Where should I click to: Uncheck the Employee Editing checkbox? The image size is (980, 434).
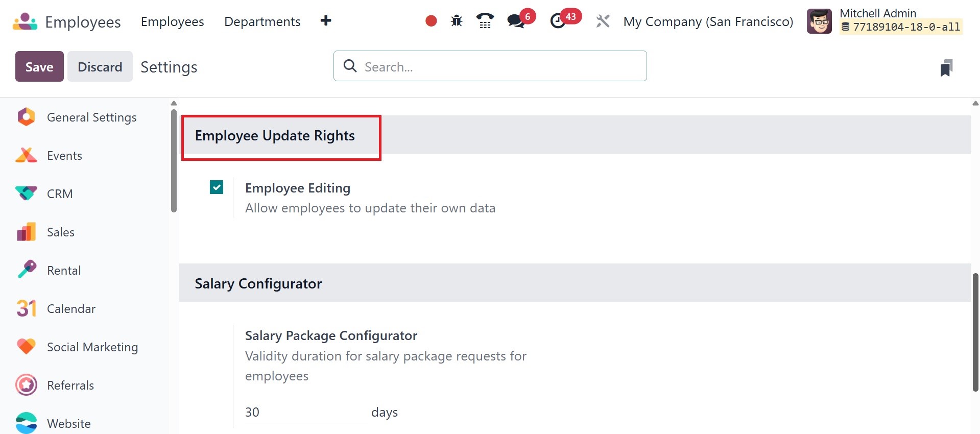(217, 187)
